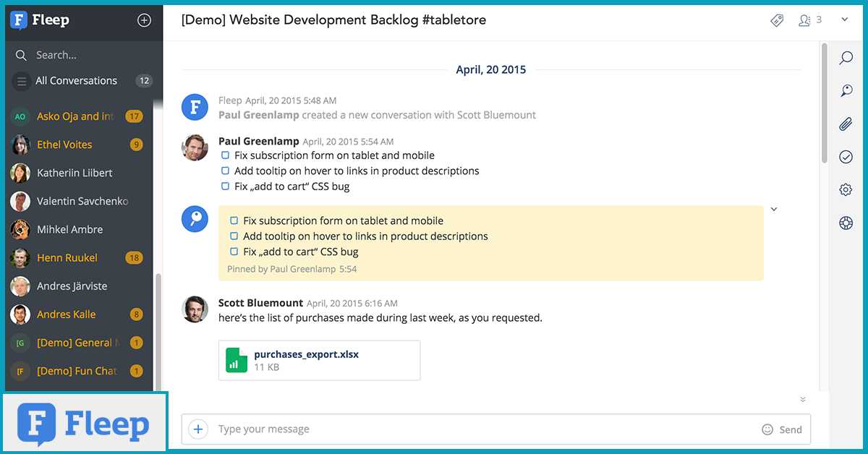Viewport: 868px width, 454px height.
Task: Open All Conversations list
Action: [x=76, y=81]
